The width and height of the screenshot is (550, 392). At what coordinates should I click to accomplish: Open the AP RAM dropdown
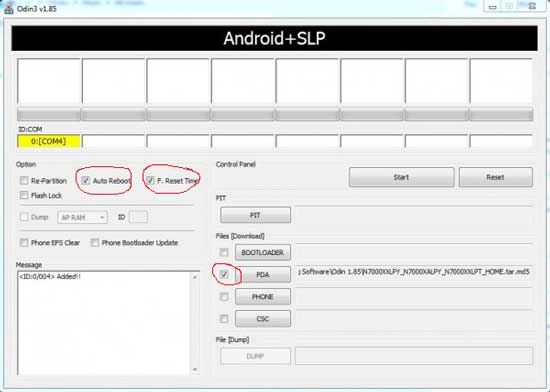(x=82, y=217)
